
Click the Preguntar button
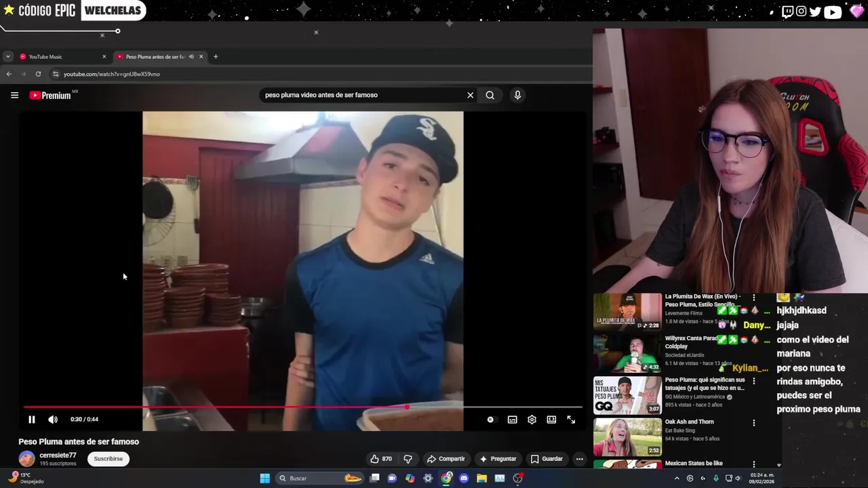click(498, 459)
